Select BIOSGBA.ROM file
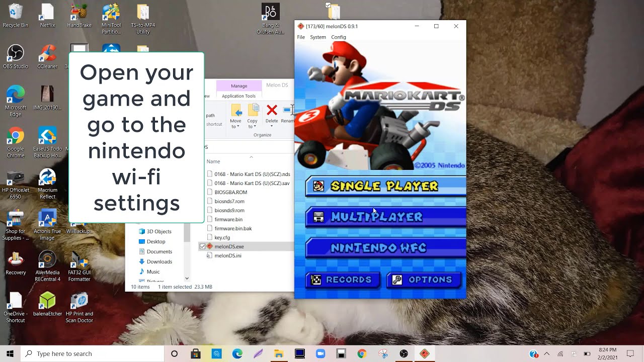This screenshot has height=362, width=644. [x=227, y=192]
